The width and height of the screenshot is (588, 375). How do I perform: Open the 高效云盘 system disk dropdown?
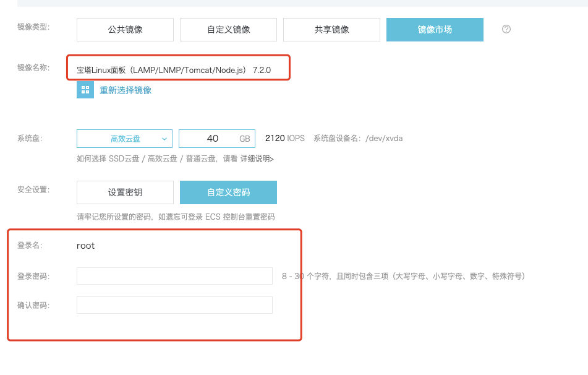pyautogui.click(x=124, y=139)
